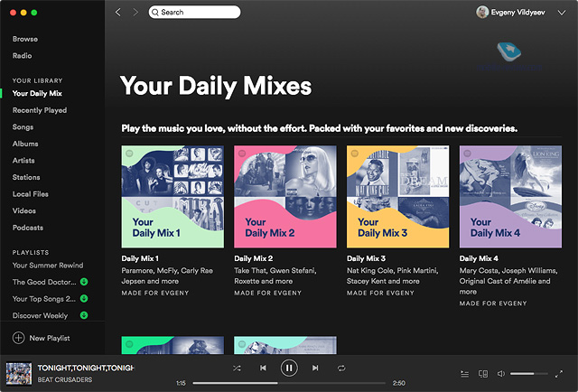Open Stations in your library
The image size is (578, 392).
point(26,177)
